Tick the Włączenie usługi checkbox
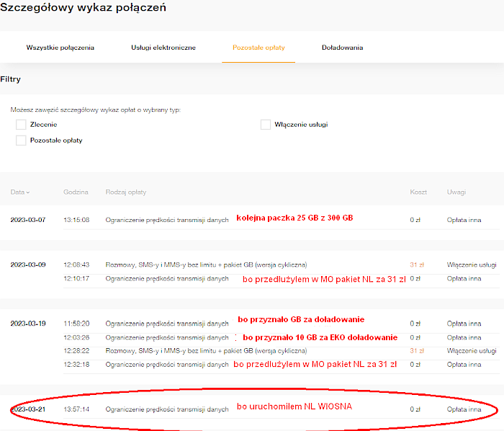The width and height of the screenshot is (504, 431). tap(266, 125)
